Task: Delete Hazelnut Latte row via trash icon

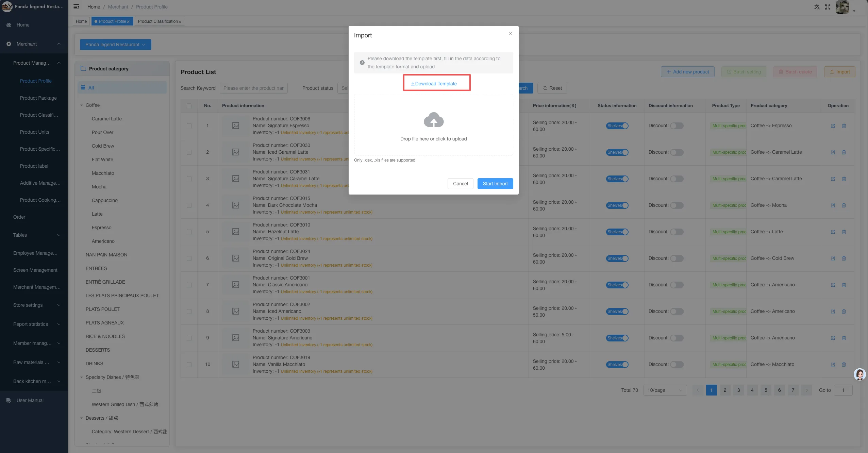Action: click(x=844, y=232)
